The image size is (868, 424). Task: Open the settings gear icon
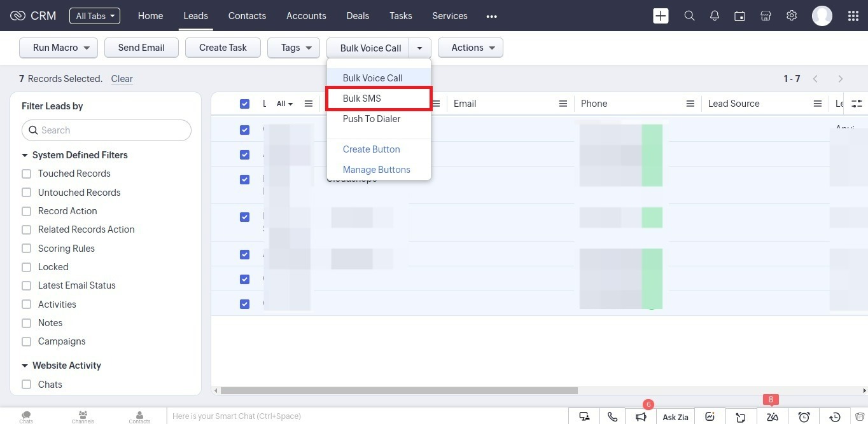click(x=792, y=16)
